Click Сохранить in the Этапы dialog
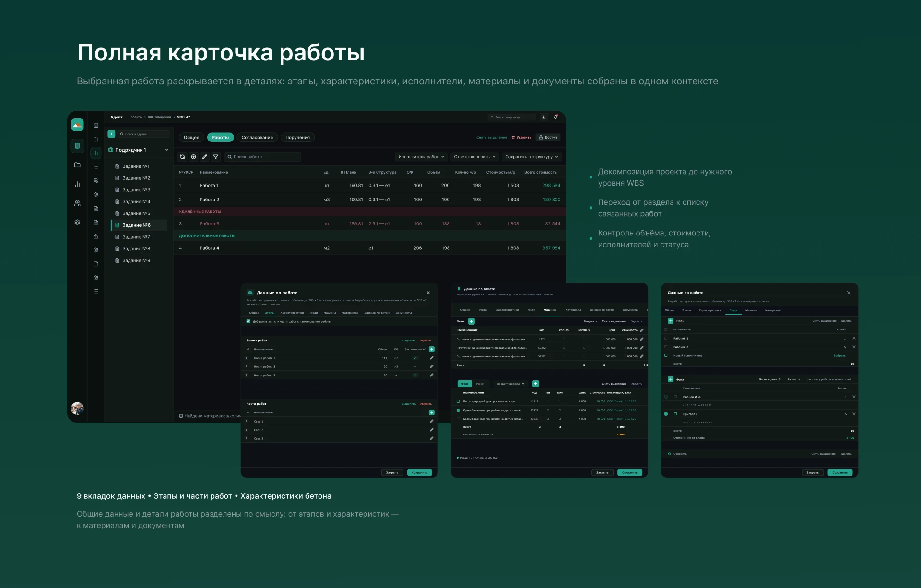The image size is (921, 588). pyautogui.click(x=420, y=472)
